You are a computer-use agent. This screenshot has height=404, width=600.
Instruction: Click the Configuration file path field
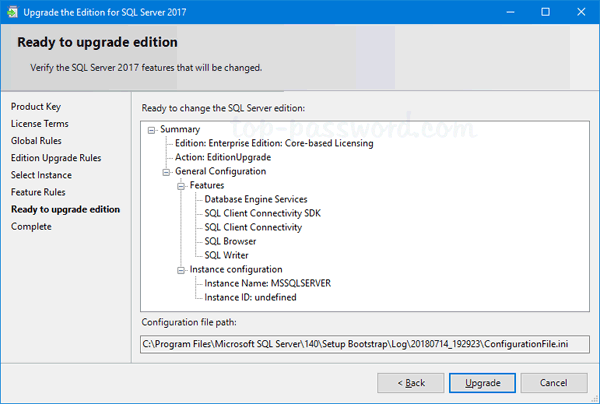365,344
